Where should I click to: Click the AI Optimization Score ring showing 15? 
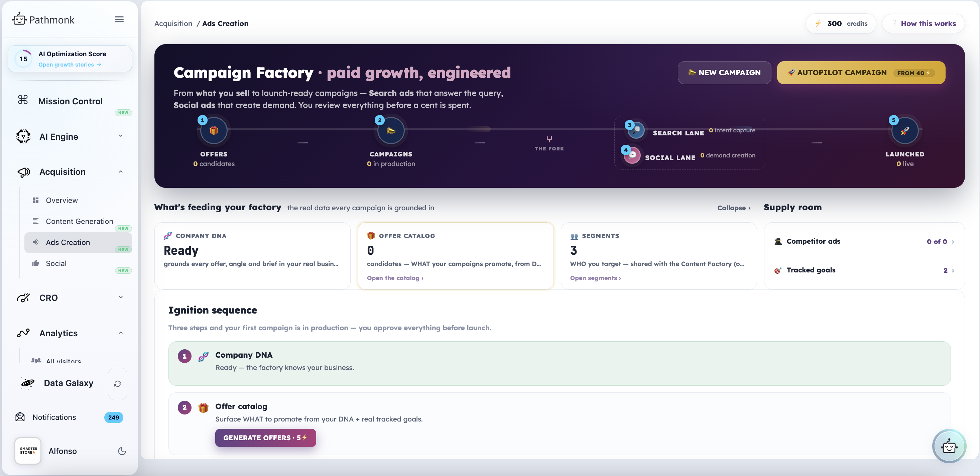(23, 59)
